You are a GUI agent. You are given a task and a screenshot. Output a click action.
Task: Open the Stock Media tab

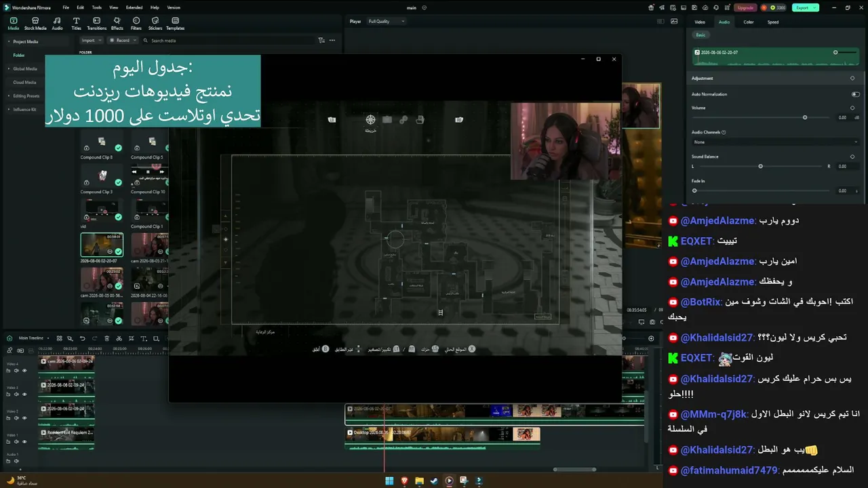pos(35,24)
